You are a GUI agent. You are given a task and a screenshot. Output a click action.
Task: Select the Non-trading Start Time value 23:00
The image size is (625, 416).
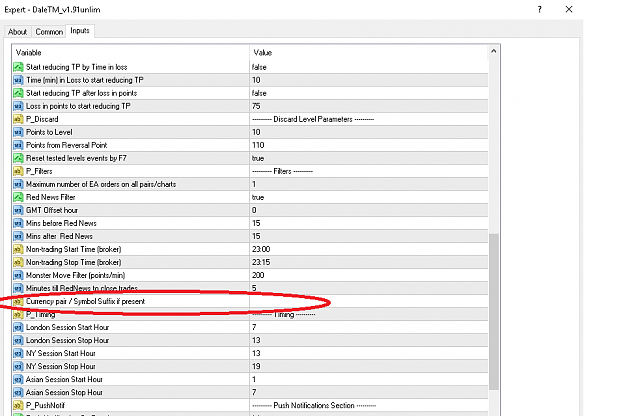(261, 249)
